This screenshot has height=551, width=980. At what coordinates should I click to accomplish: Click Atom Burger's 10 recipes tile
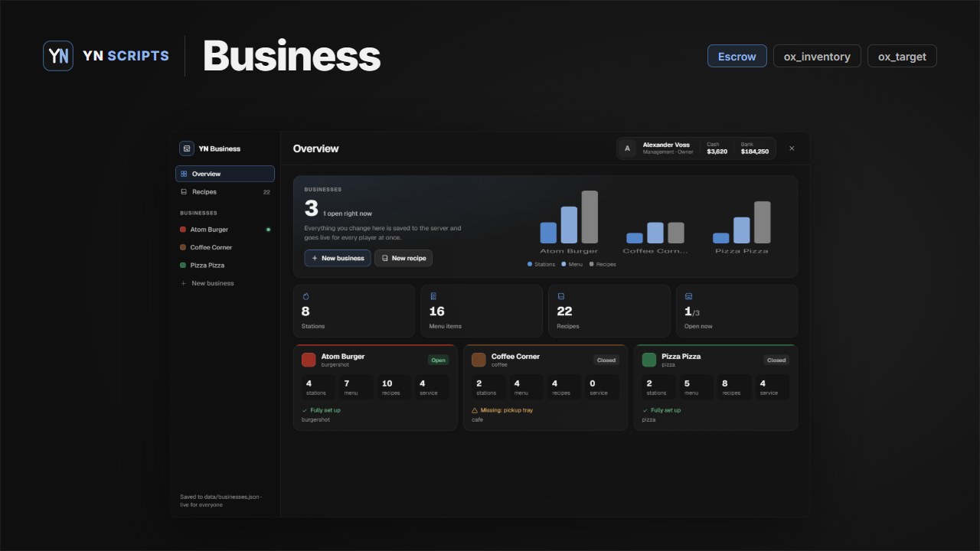point(394,387)
